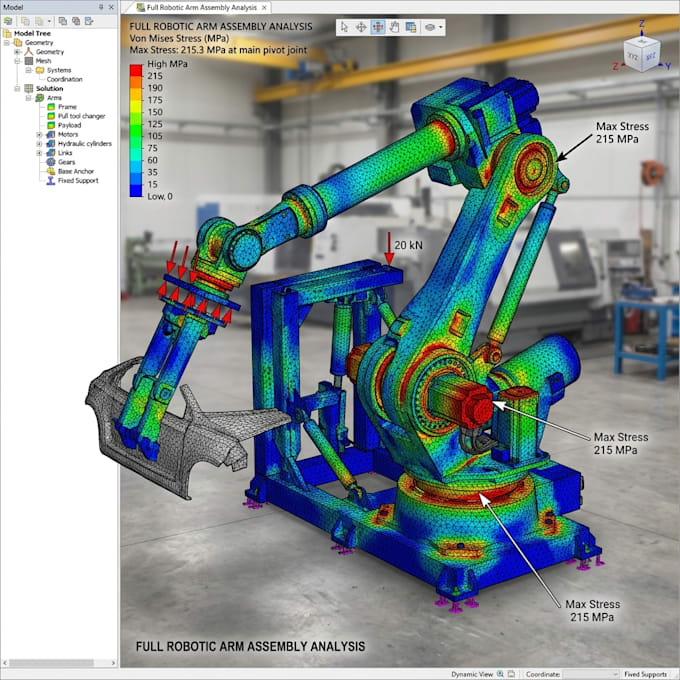Expand the Motors node
Viewport: 680px width, 680px height.
[39, 134]
